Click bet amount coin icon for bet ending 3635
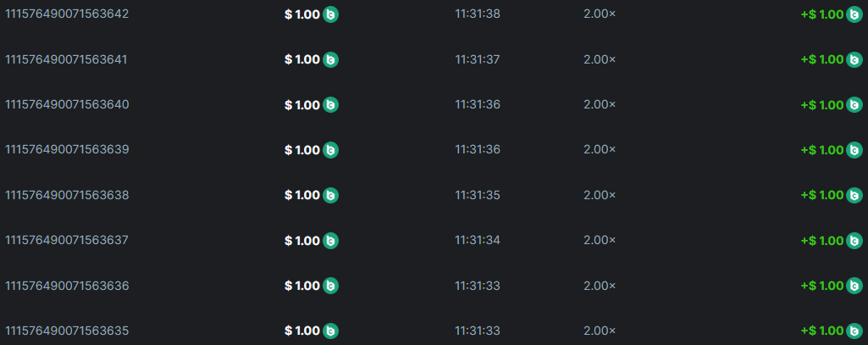This screenshot has width=868, height=345. (x=331, y=331)
